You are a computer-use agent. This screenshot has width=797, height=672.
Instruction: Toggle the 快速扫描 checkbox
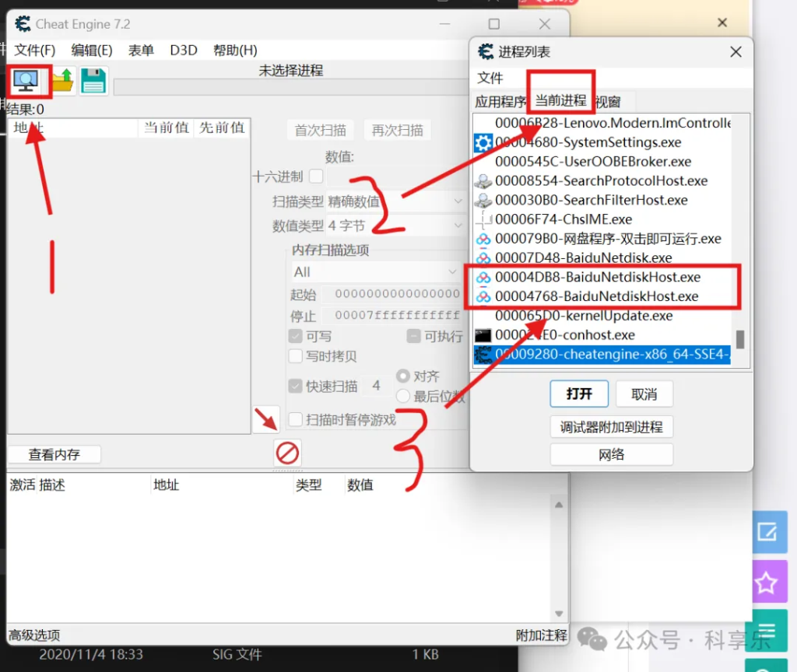tap(295, 386)
